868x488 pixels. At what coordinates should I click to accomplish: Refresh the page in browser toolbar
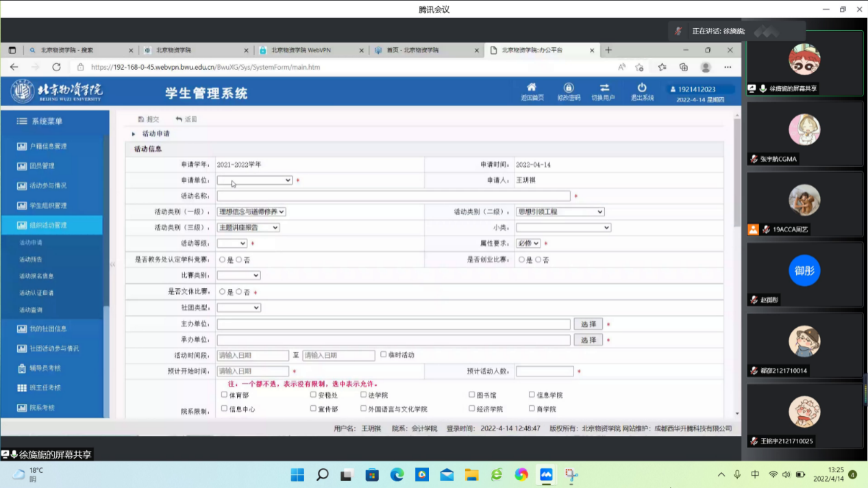pyautogui.click(x=56, y=67)
